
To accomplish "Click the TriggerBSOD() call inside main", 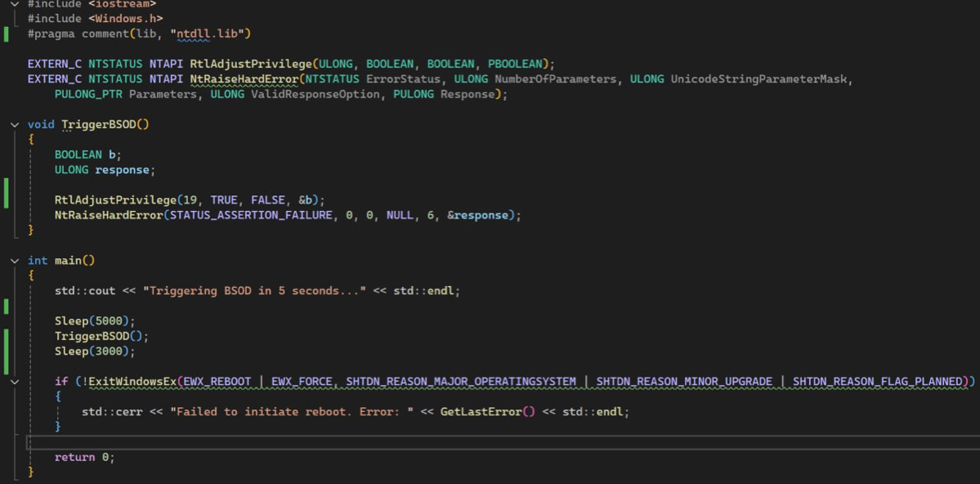I will (101, 337).
